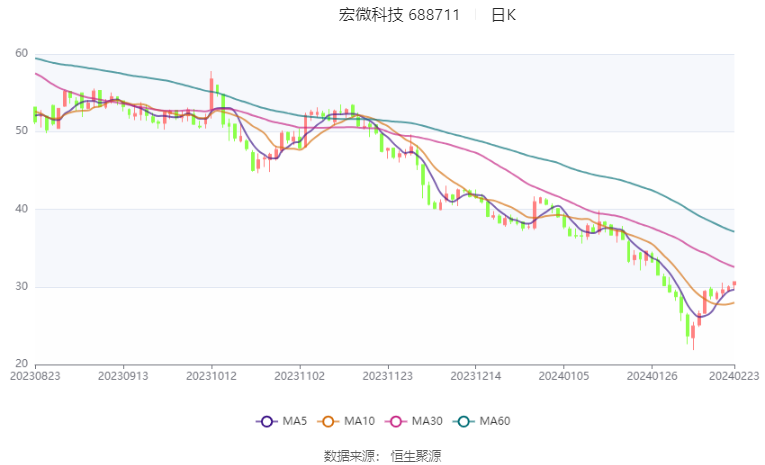Hide the MA10 line via its label
The width and height of the screenshot is (765, 465).
(359, 421)
